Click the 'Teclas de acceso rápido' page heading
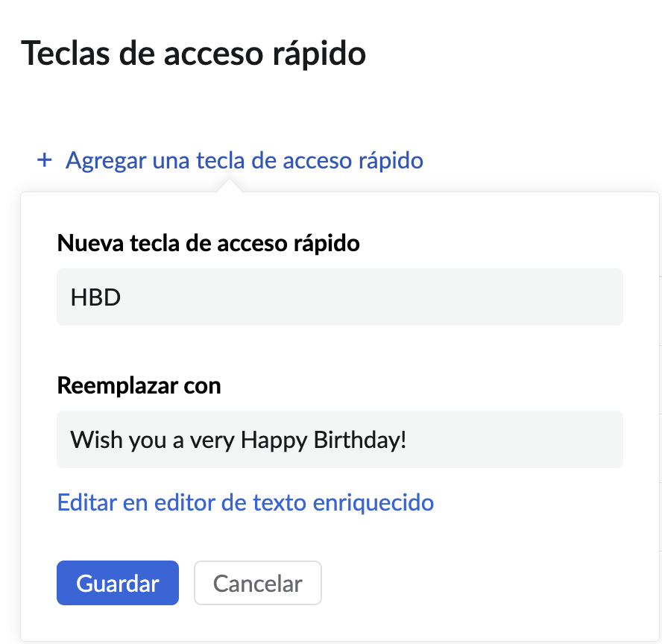 tap(194, 54)
